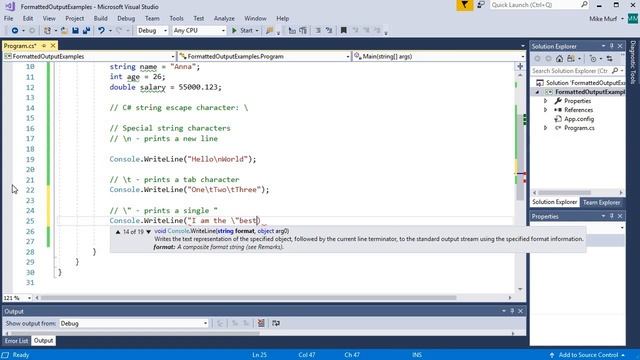Select App.config in Solution Explorer
Image resolution: width=640 pixels, height=360 pixels.
[x=579, y=119]
